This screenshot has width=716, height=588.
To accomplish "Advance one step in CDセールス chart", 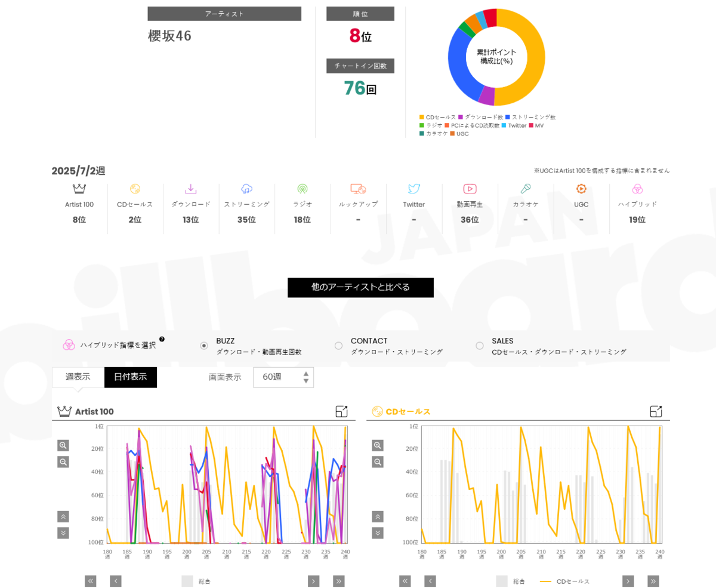I will coord(628,581).
